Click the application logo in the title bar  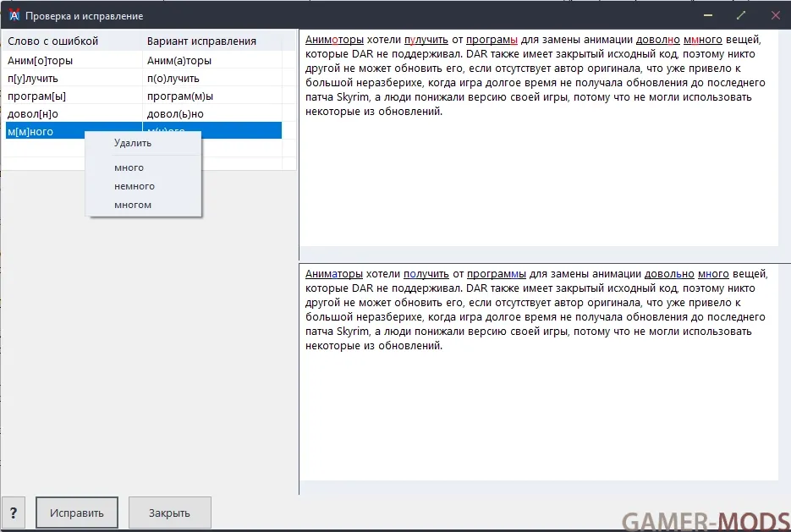14,15
